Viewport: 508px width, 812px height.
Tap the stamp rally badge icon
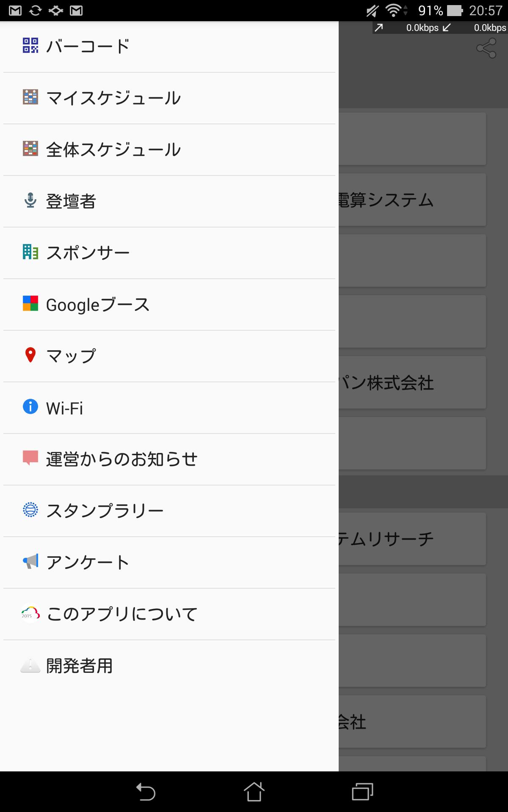(x=30, y=510)
